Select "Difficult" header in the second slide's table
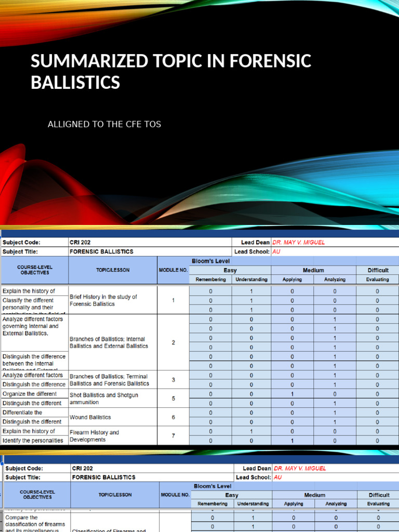Screen dimensions: 399x532 pos(378,270)
